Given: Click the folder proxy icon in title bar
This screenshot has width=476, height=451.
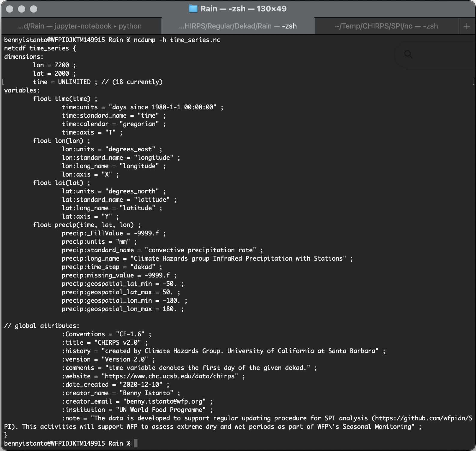Looking at the screenshot, I should click(193, 9).
